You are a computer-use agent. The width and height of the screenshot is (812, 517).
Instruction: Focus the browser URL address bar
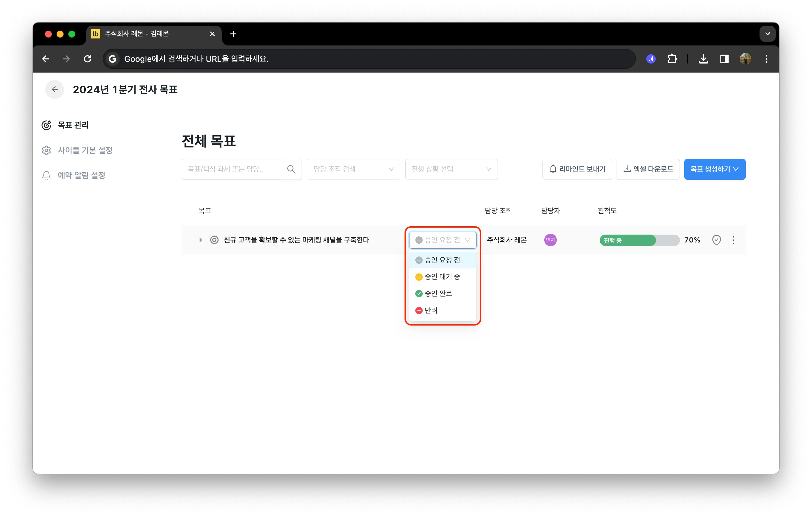tap(369, 59)
